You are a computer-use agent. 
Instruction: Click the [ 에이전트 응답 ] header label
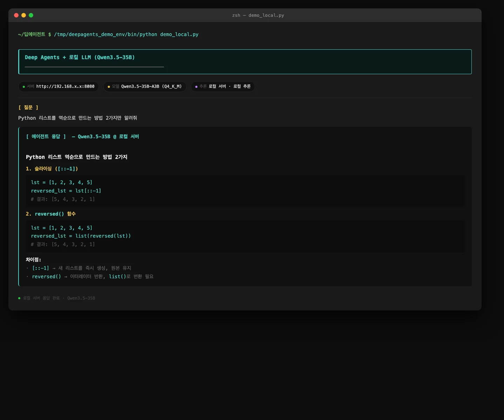(46, 136)
